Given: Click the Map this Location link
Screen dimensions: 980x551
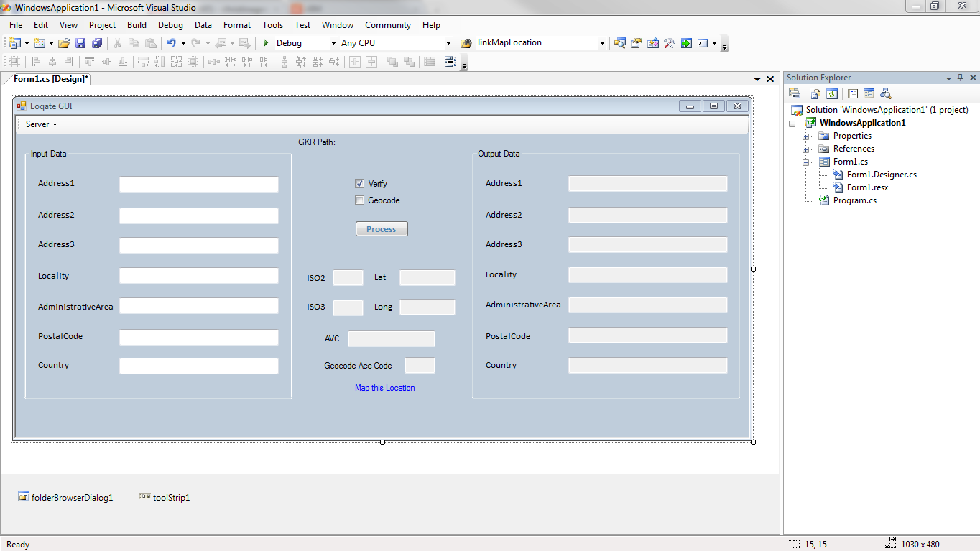Looking at the screenshot, I should pos(384,388).
